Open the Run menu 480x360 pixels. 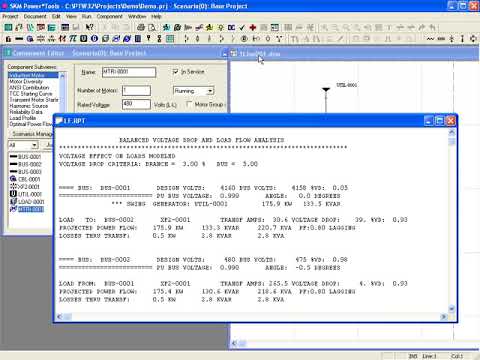[x=86, y=16]
